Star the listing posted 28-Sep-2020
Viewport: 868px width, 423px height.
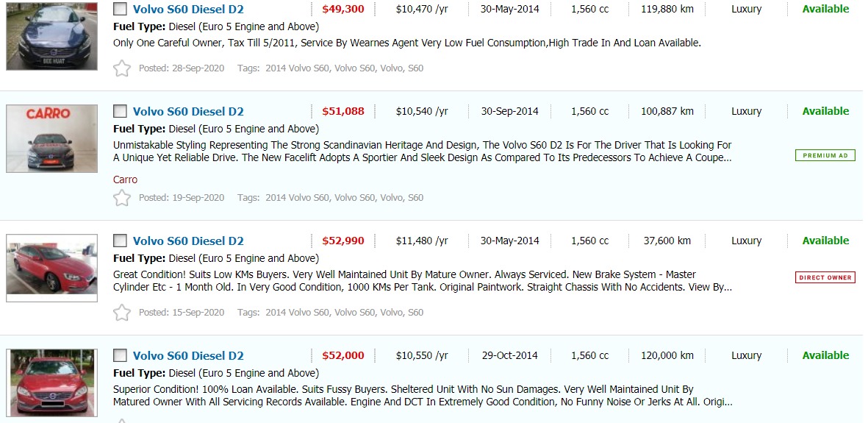(121, 68)
